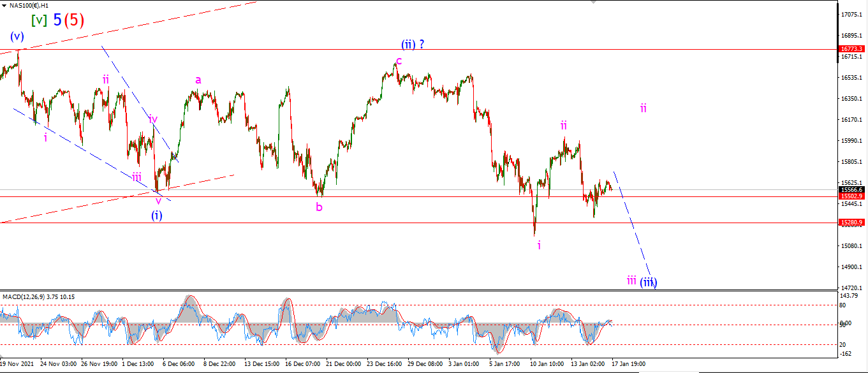Select the blue (ii) ? wave label
The image size is (868, 373).
point(413,45)
